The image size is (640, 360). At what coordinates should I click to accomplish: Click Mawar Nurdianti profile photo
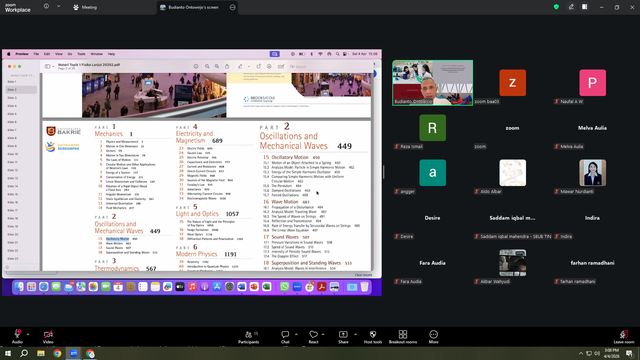592,173
